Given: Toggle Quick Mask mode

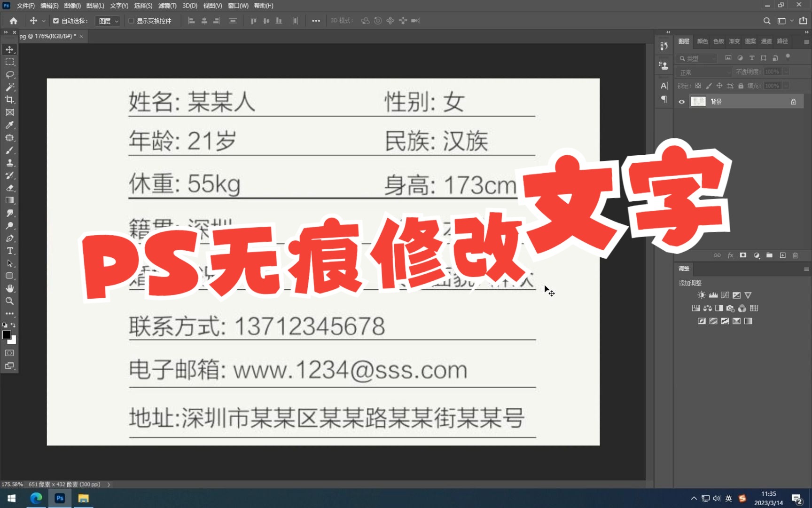Looking at the screenshot, I should coord(9,353).
